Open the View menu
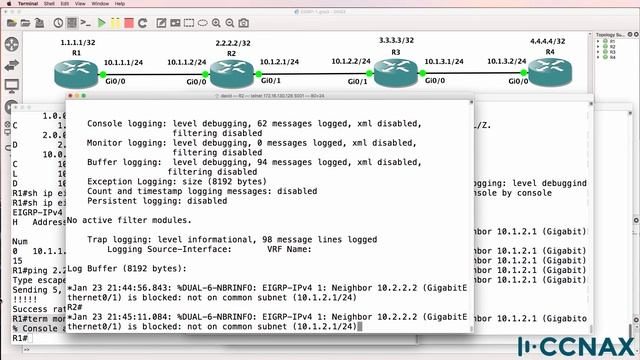This screenshot has width=640, height=360. pyautogui.click(x=80, y=3)
